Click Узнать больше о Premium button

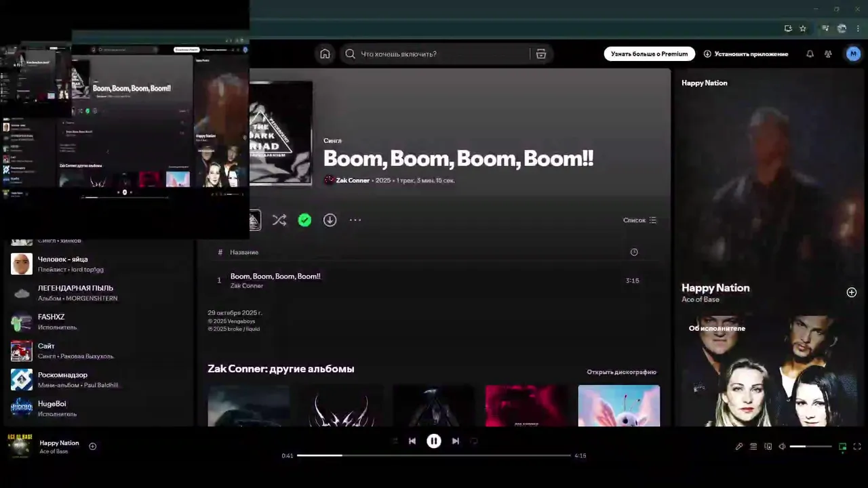tap(649, 54)
